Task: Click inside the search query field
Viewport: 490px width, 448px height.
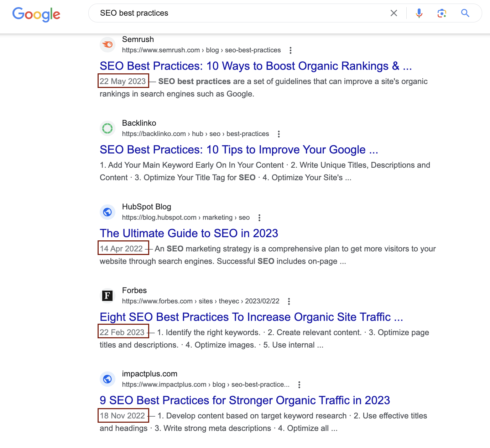Action: [x=214, y=13]
